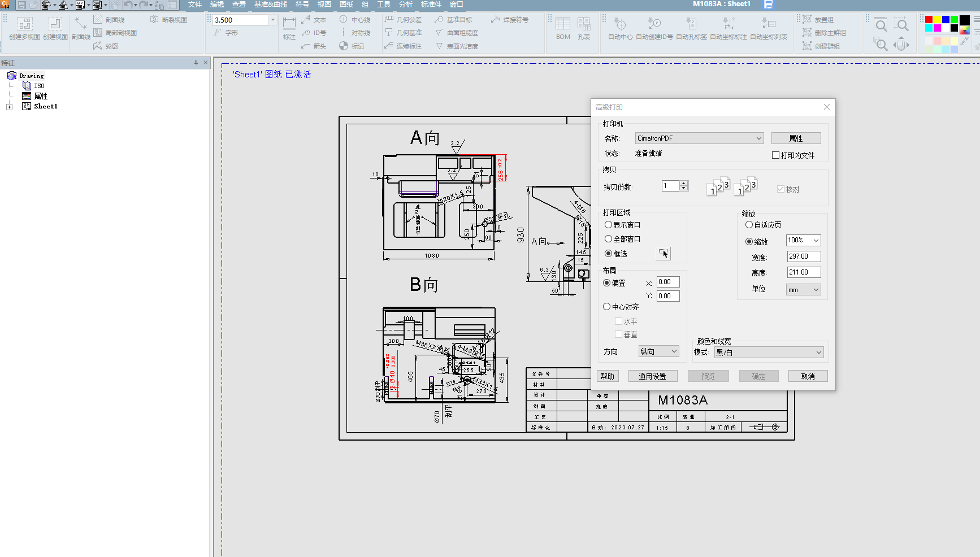The height and width of the screenshot is (557, 980).
Task: Click the X offset input field
Action: [x=668, y=282]
